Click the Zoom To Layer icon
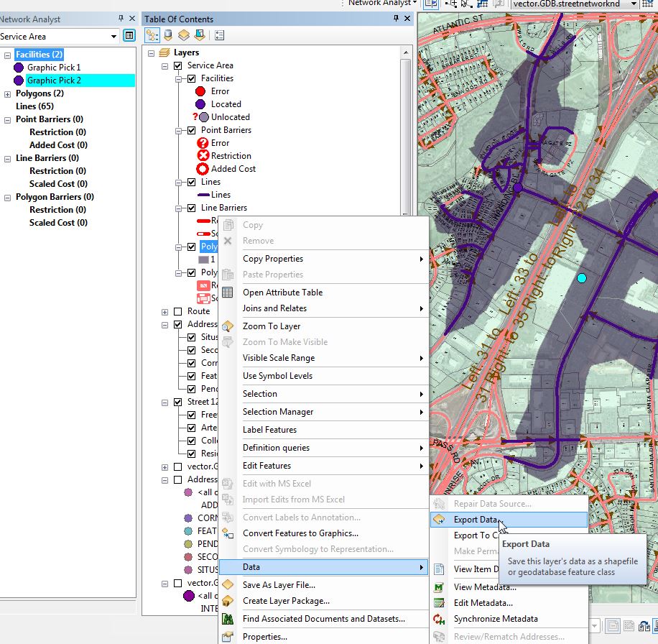Viewport: 658px width, 644px height. pyautogui.click(x=228, y=326)
